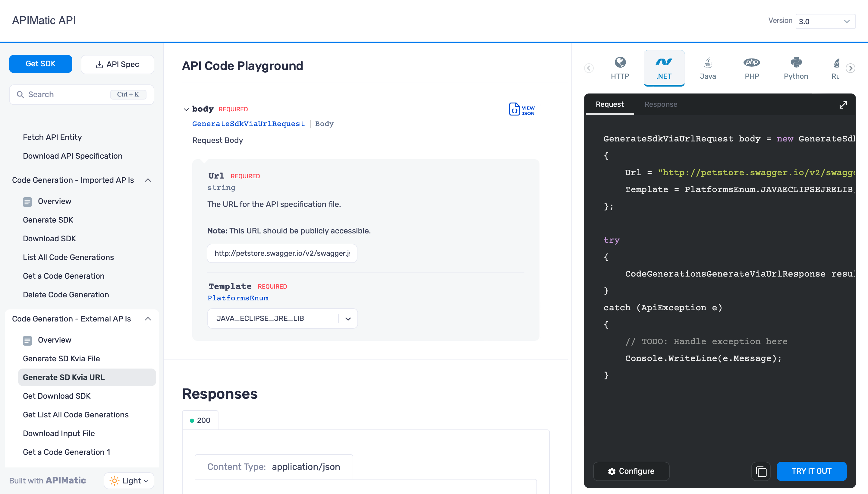Screen dimensions: 868x494
Task: Click the APIMatic link in footer
Action: click(x=66, y=480)
